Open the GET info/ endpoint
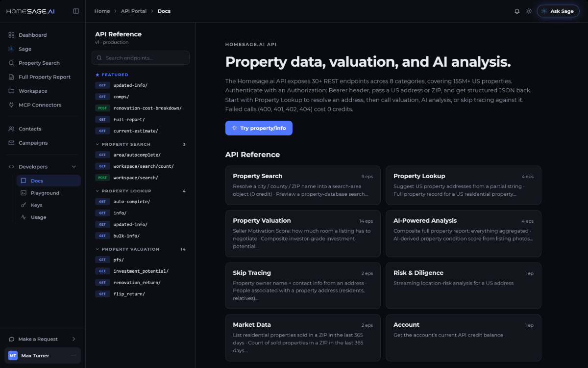588x368 pixels. (x=141, y=213)
